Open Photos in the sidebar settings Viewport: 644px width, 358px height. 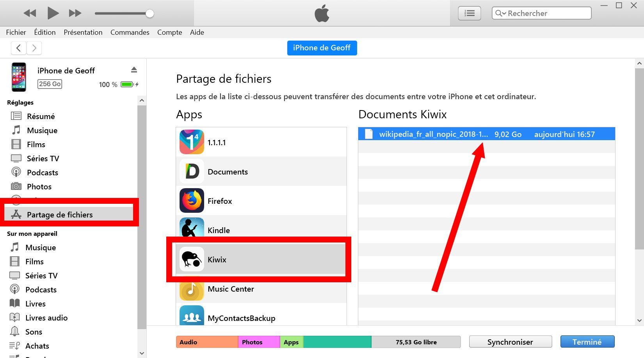tap(39, 187)
